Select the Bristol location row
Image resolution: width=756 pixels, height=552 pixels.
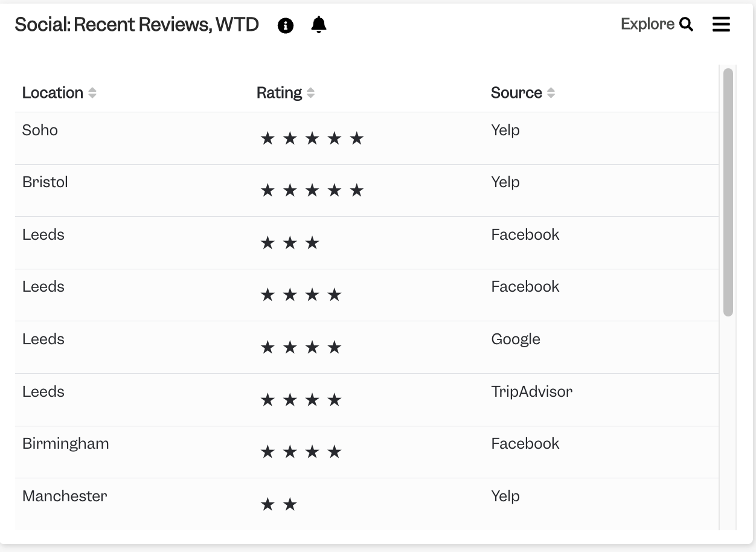point(367,190)
